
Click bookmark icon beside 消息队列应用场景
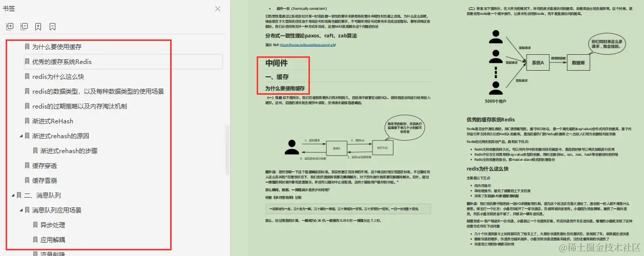(27, 210)
